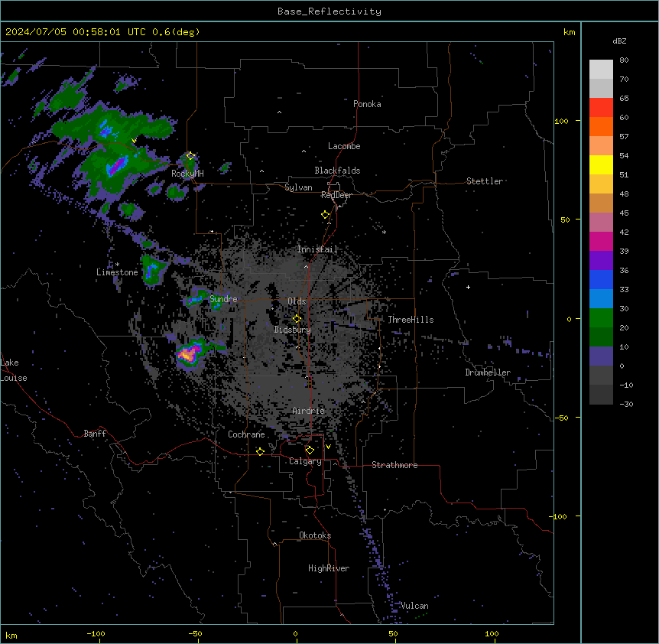Image resolution: width=659 pixels, height=644 pixels.
Task: Click the caret marker just west of Lacombe
Action: [304, 151]
